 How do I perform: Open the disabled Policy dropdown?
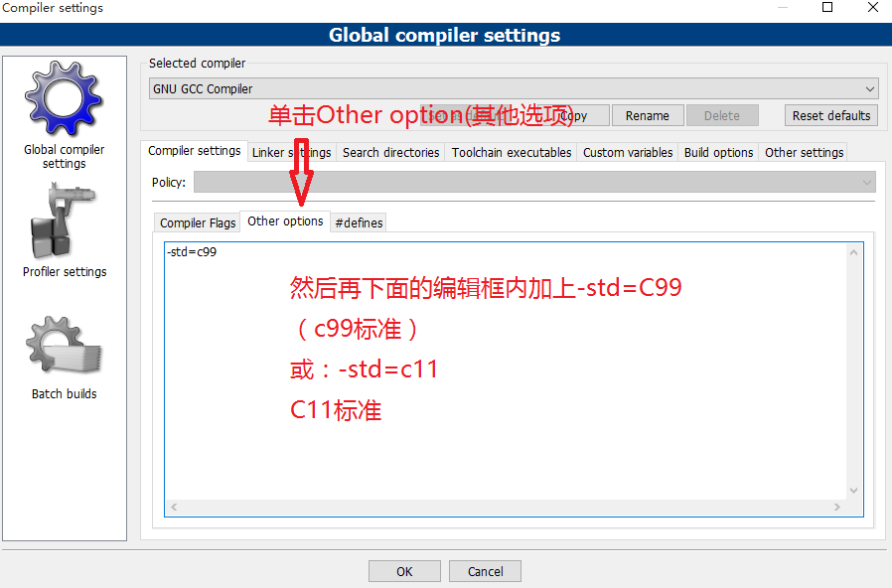534,183
